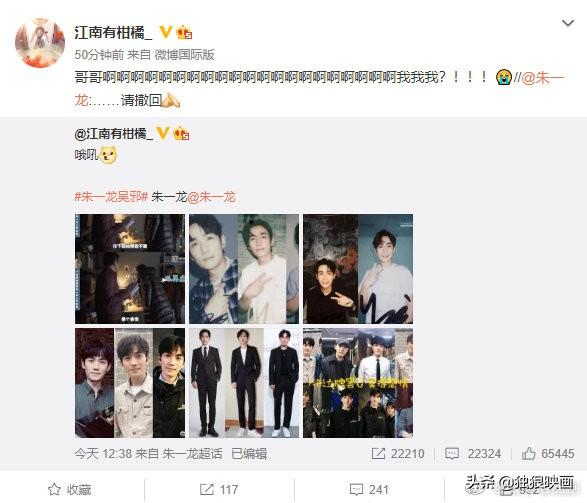This screenshot has height=503, width=587.
Task: View the dark drama scene thumbnail
Action: point(130,269)
